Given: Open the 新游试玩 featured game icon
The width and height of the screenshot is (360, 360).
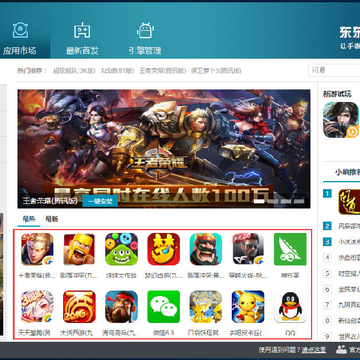Looking at the screenshot, I should [x=341, y=120].
